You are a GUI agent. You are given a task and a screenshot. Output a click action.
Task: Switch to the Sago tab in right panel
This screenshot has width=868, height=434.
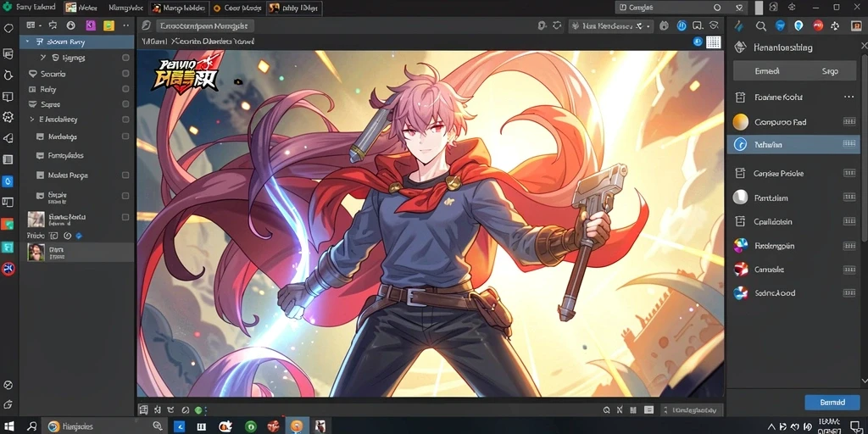click(829, 71)
